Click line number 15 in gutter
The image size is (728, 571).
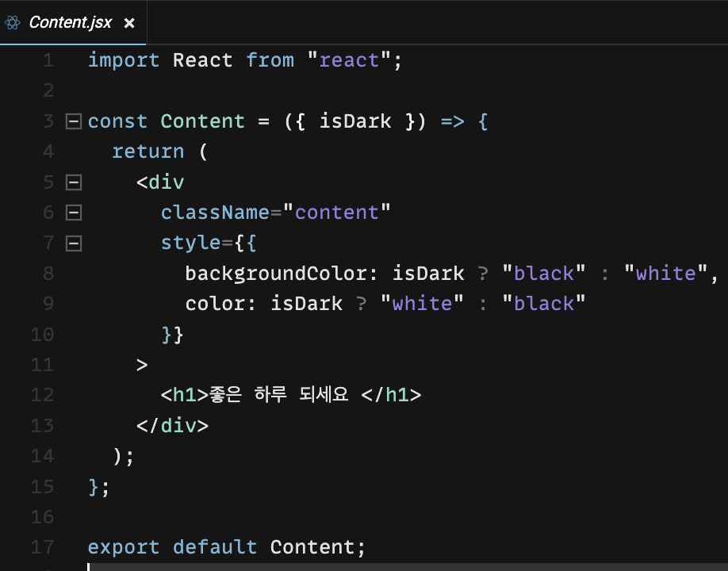tap(43, 486)
